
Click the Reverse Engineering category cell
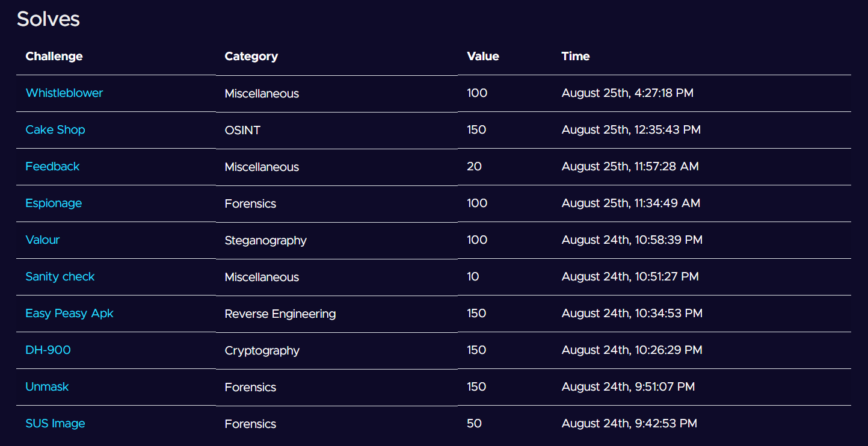coord(280,314)
